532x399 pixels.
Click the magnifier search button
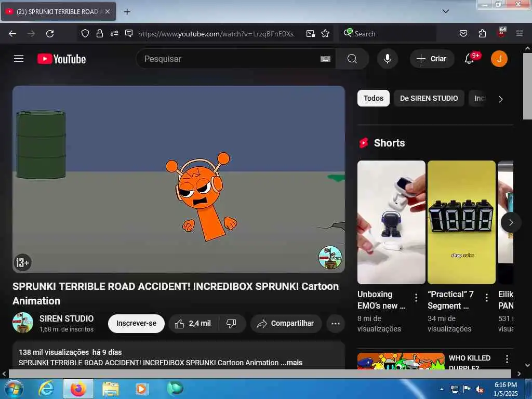pyautogui.click(x=352, y=59)
